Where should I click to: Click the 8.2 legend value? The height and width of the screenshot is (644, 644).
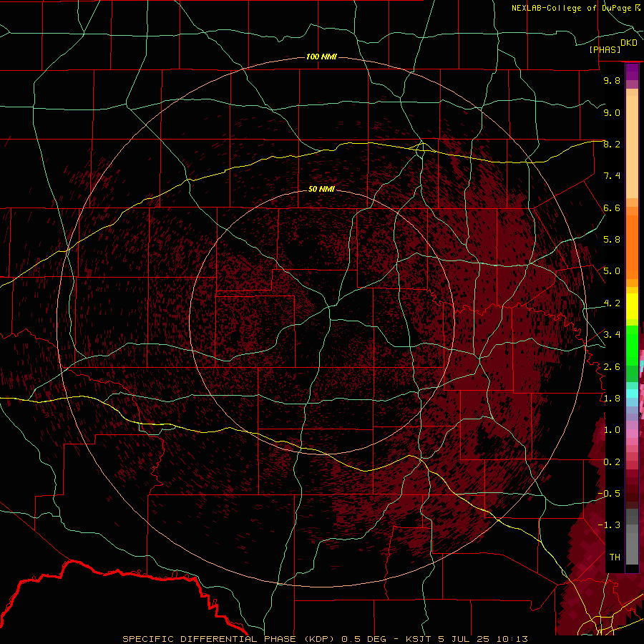coord(612,144)
